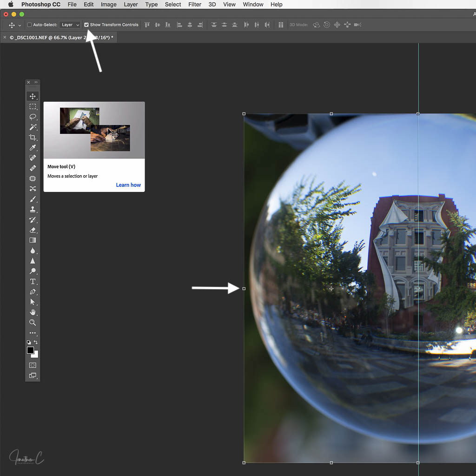Click the left-middle transform handle

coord(244,289)
